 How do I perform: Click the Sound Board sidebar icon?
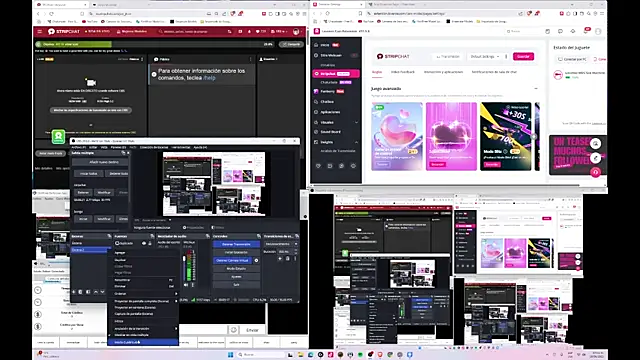(x=316, y=132)
